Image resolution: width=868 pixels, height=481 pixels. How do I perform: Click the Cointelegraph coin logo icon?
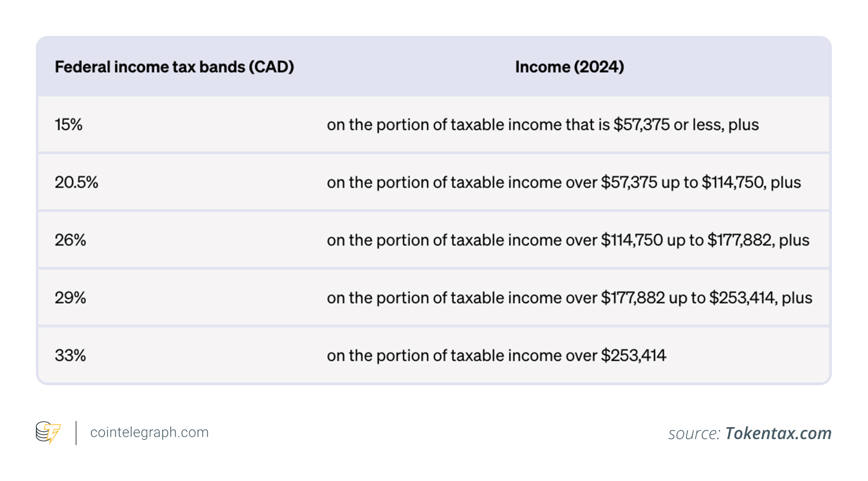[48, 432]
